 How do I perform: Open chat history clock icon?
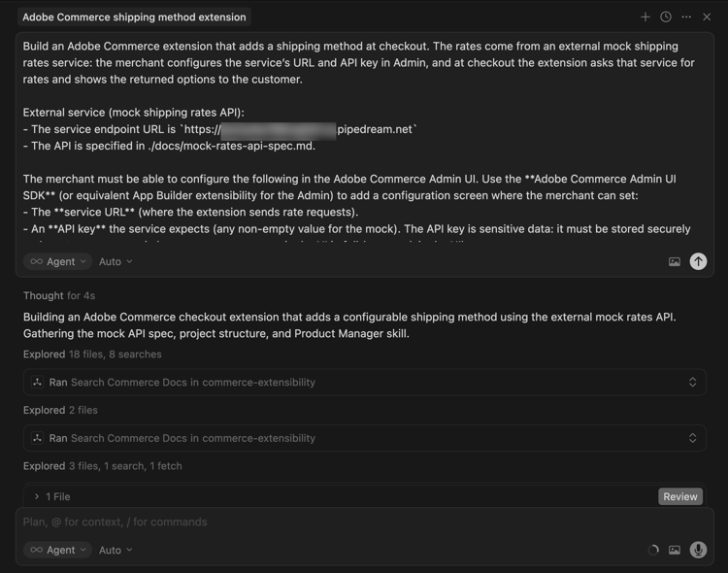click(x=666, y=17)
